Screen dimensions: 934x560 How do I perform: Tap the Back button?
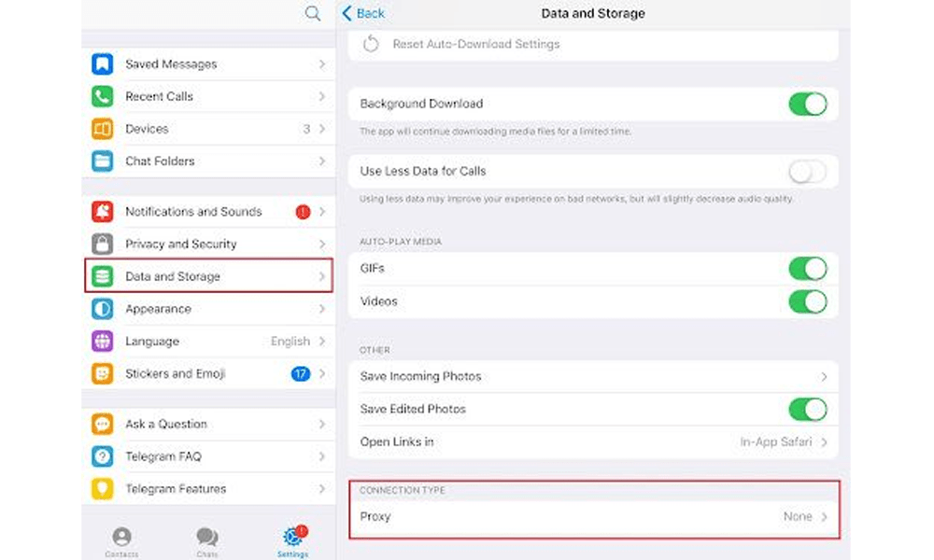[363, 13]
